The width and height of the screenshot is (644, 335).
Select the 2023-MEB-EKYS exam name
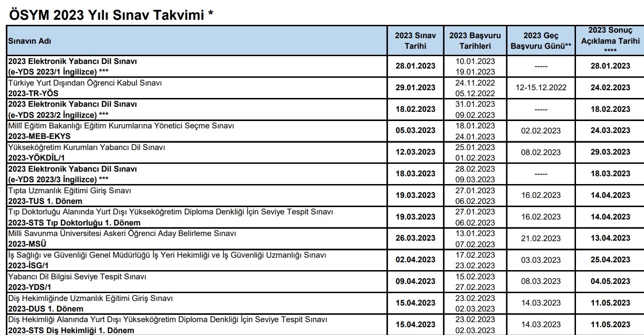[x=40, y=136]
